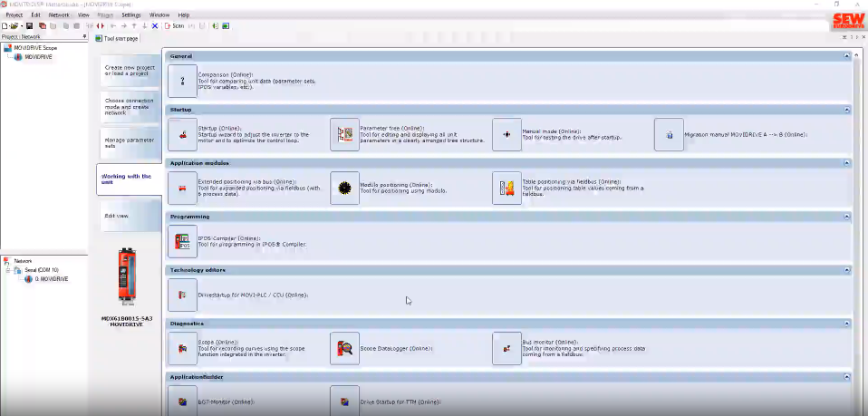Open the Settings menu
Screen dimensions: 868x416
pyautogui.click(x=130, y=15)
